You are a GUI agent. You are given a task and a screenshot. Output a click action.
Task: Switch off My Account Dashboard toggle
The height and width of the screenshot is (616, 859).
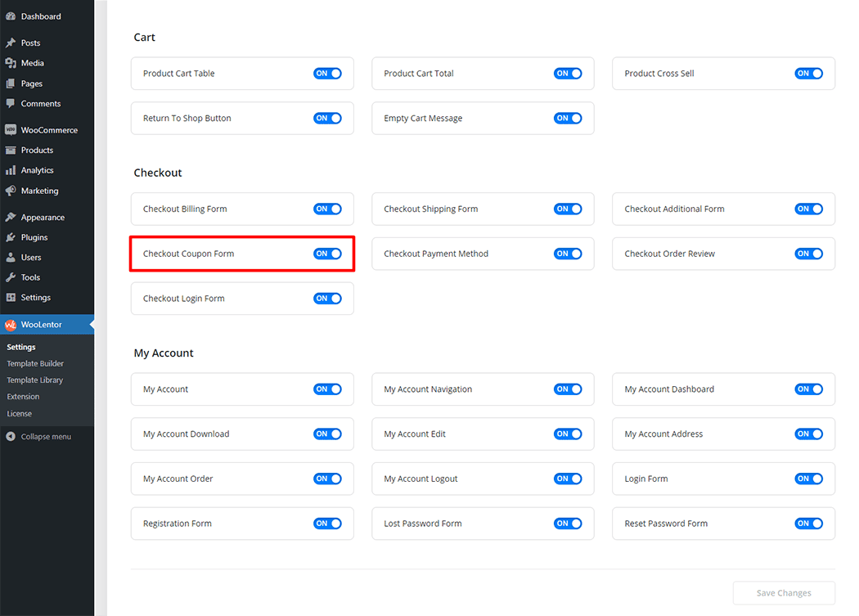(x=808, y=389)
